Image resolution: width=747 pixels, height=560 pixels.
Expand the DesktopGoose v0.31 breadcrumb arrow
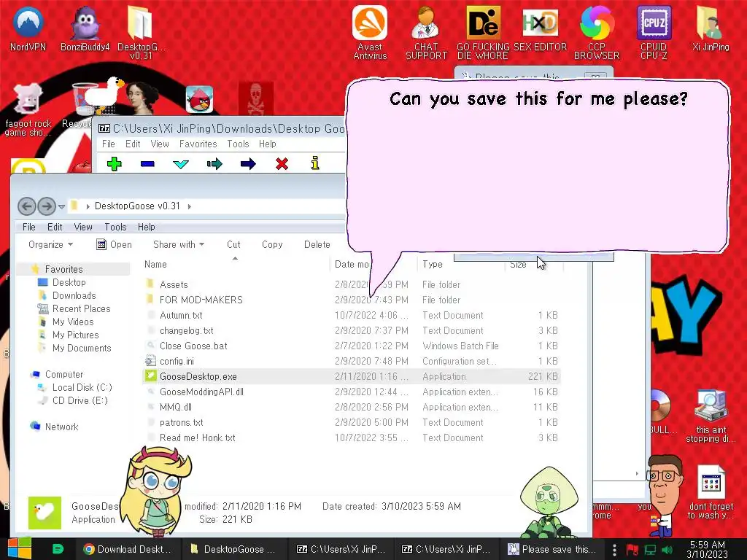coord(190,206)
